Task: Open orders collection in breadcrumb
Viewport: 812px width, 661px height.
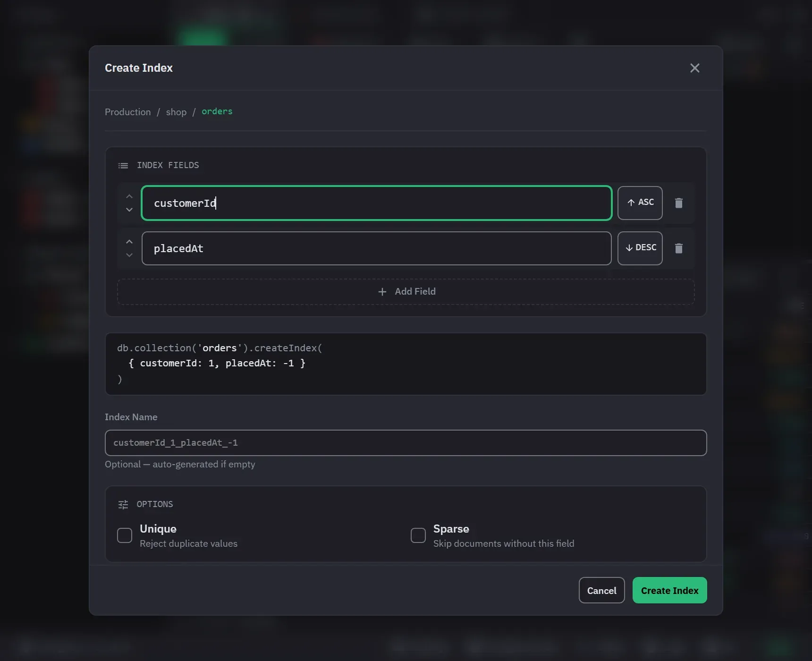Action: coord(217,111)
